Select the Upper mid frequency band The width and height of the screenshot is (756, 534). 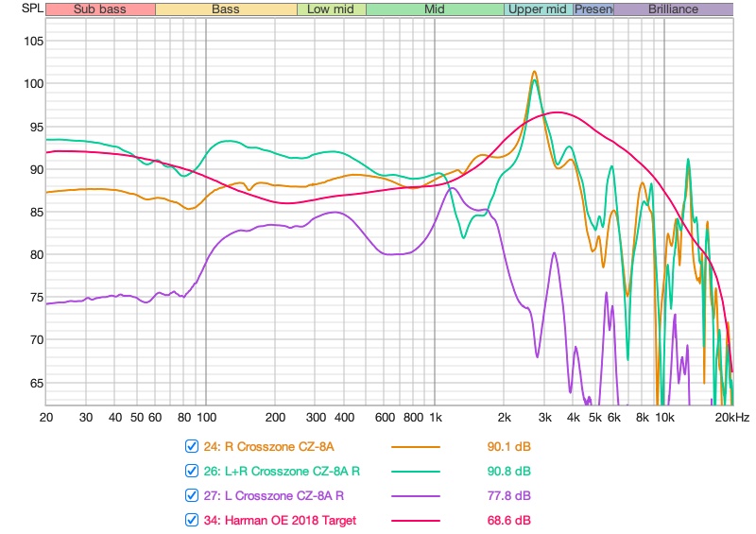click(x=538, y=9)
